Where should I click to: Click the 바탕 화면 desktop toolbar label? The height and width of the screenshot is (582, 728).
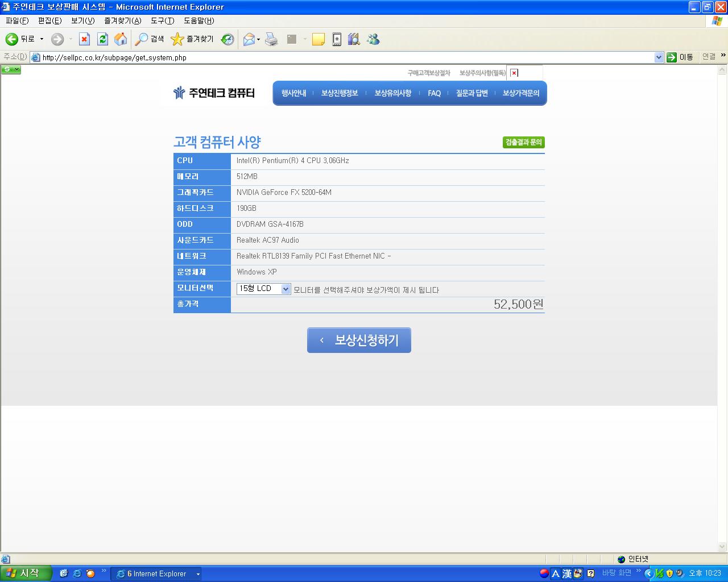tap(617, 573)
